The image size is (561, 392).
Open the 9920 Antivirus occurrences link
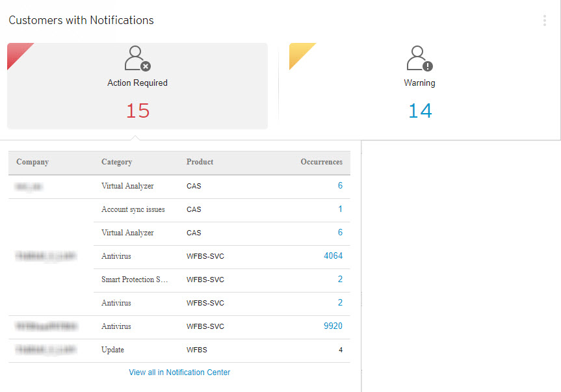click(x=333, y=326)
